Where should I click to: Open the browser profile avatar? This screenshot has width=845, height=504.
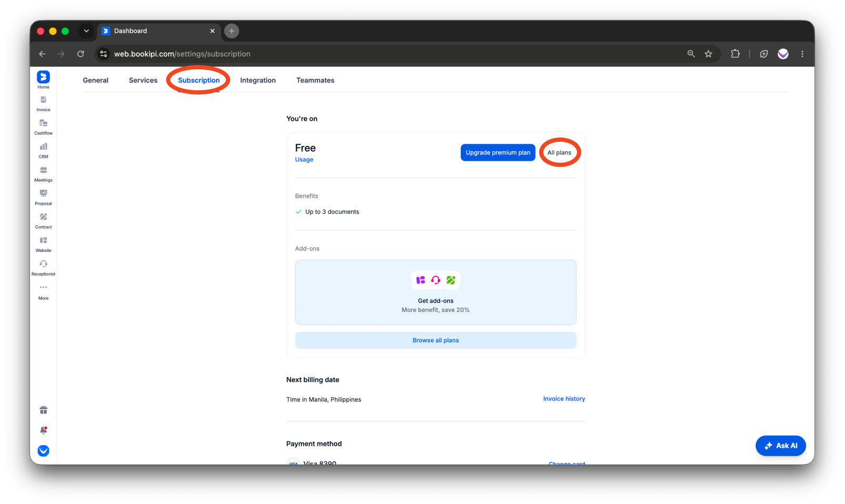point(783,54)
